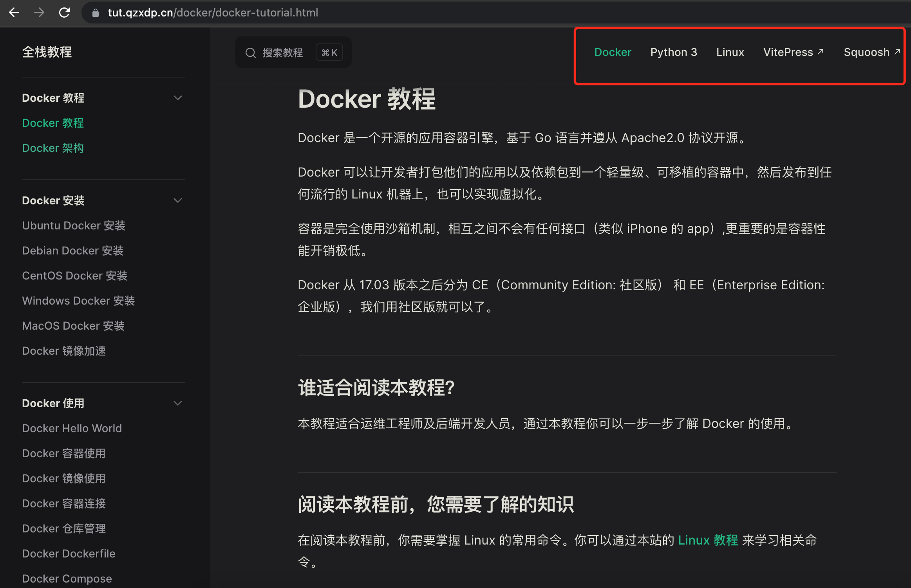Open the VitePress external link
911x588 pixels.
pos(793,52)
